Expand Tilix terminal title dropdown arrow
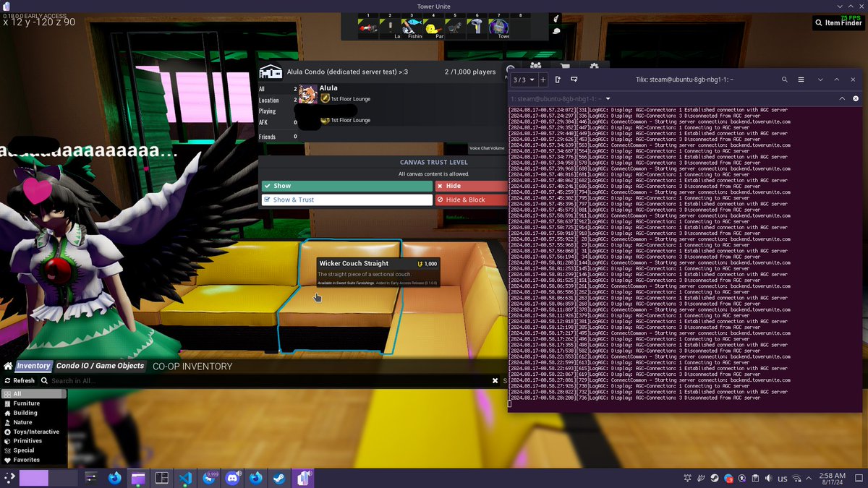 [608, 98]
